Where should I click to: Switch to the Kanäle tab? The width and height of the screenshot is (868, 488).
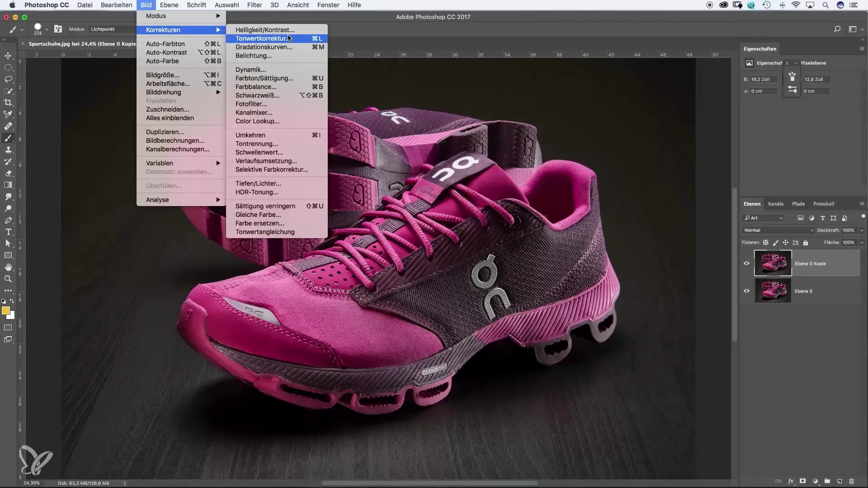click(776, 204)
